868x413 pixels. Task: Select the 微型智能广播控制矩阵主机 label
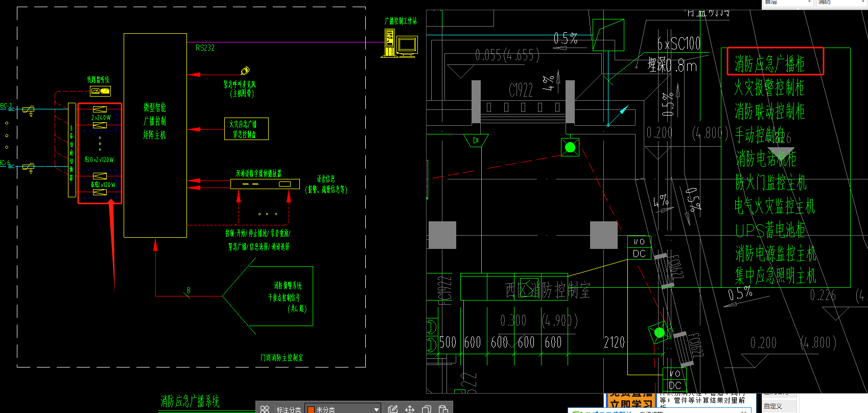click(x=155, y=121)
